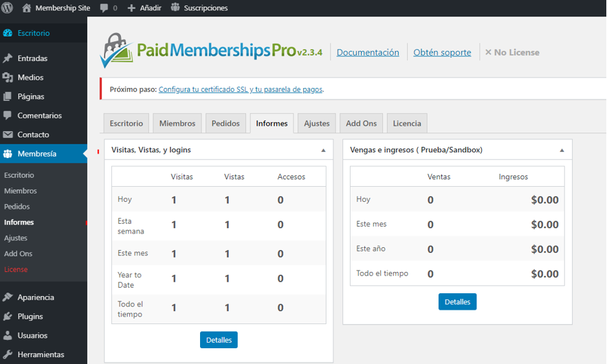Image resolution: width=607 pixels, height=364 pixels.
Task: Click the plus icon beside Añadir
Action: [x=131, y=8]
